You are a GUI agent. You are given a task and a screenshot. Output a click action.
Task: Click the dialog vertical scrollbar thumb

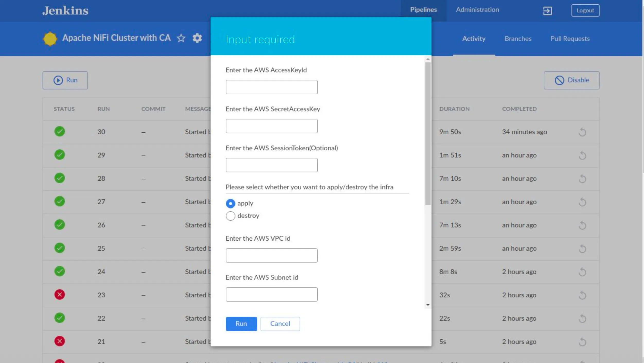coord(428,134)
